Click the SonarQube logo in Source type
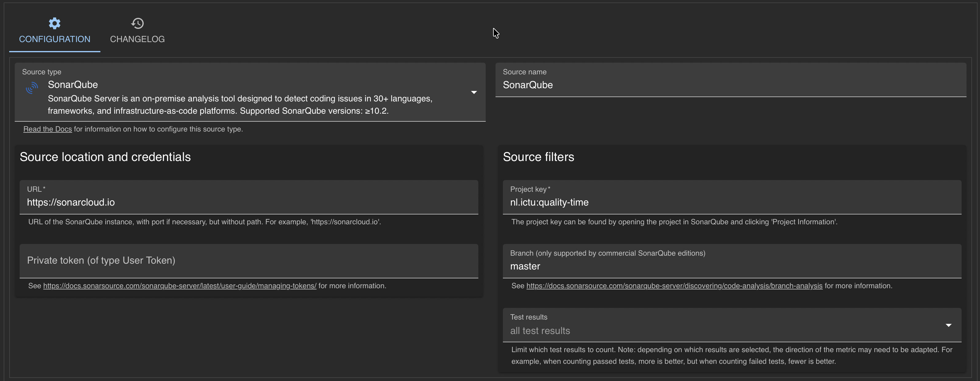980x381 pixels. (x=32, y=88)
